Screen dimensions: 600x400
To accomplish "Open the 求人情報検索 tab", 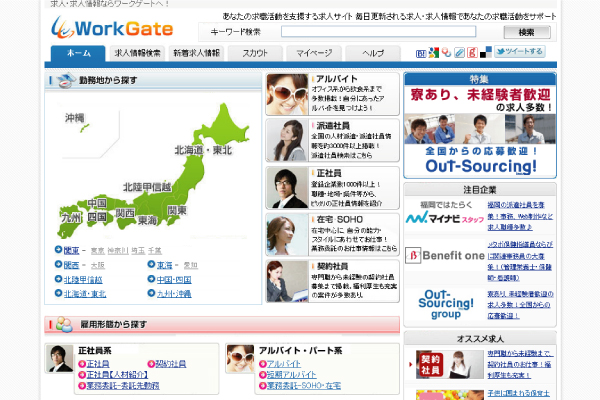I will 137,52.
